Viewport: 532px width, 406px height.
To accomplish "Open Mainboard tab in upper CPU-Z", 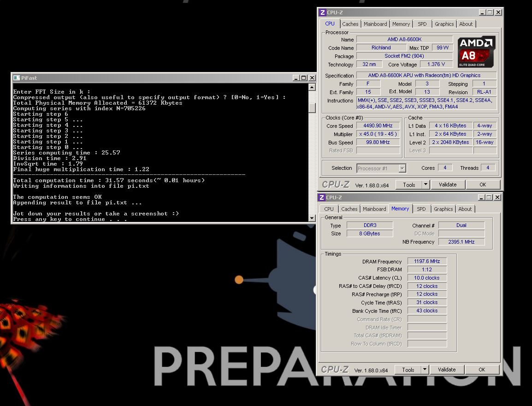I will coord(375,24).
